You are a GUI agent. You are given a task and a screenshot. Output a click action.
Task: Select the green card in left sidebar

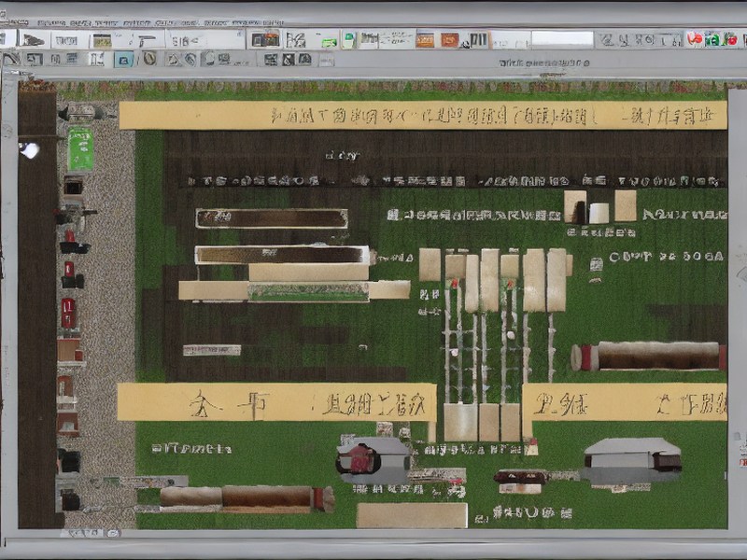point(80,149)
